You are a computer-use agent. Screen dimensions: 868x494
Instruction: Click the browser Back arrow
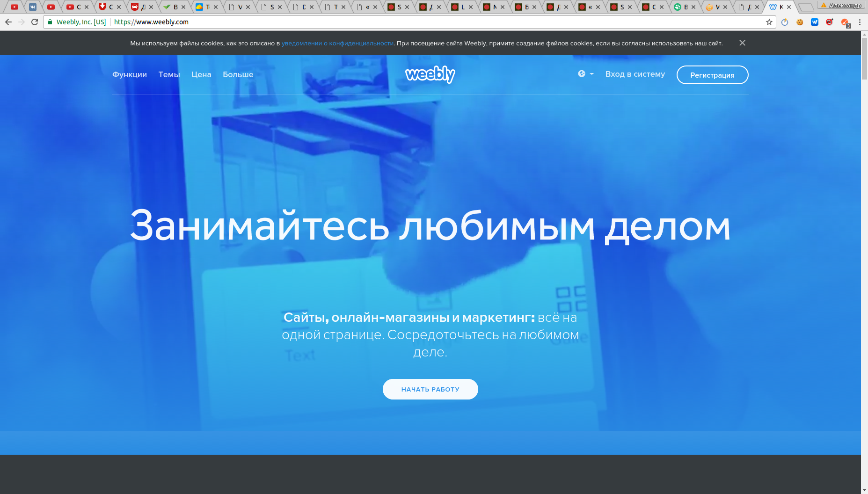click(8, 22)
